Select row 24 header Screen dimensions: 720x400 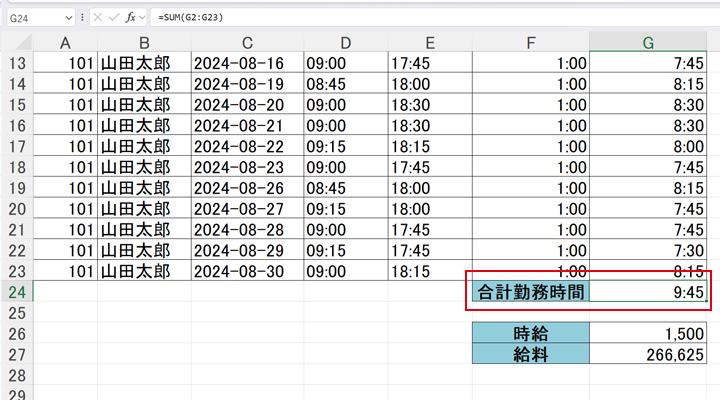16,292
